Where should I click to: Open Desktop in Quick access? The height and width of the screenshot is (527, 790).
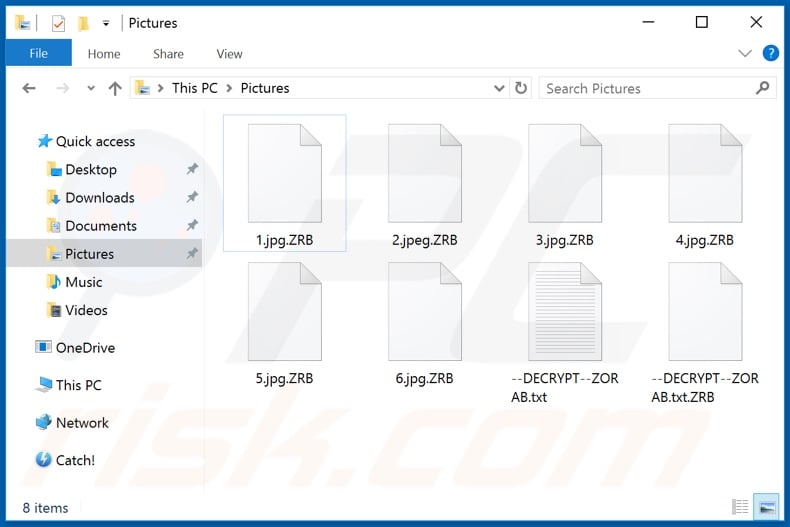tap(91, 169)
